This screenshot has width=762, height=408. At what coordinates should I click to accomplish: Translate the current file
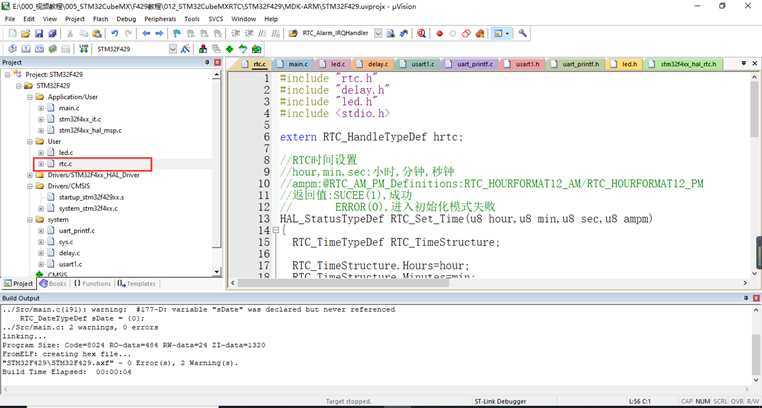coord(13,49)
